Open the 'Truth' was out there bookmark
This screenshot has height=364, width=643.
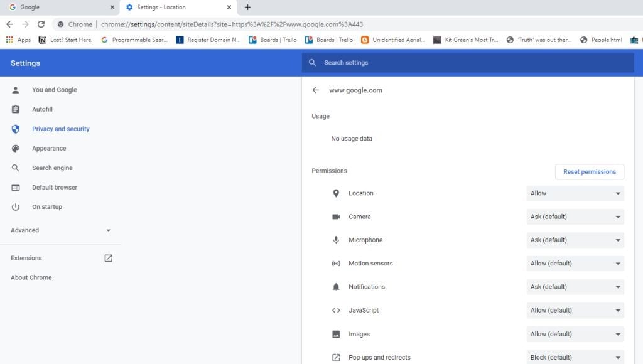539,40
